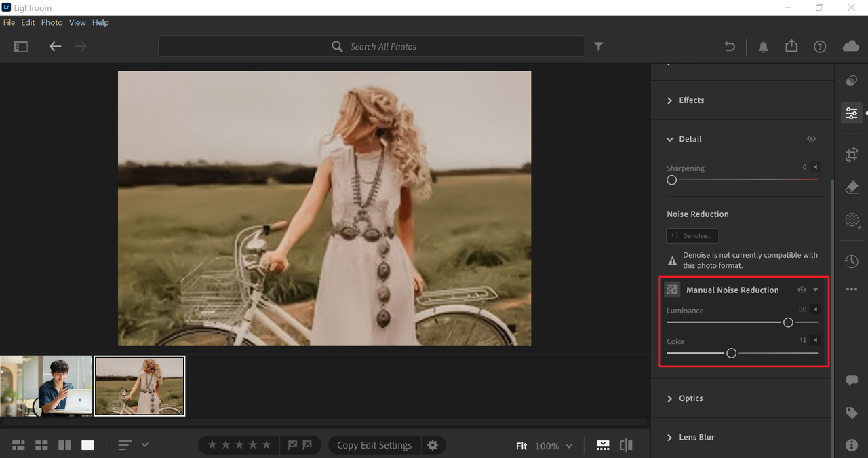Expand the Color noise disclosure triangle

[x=816, y=340]
